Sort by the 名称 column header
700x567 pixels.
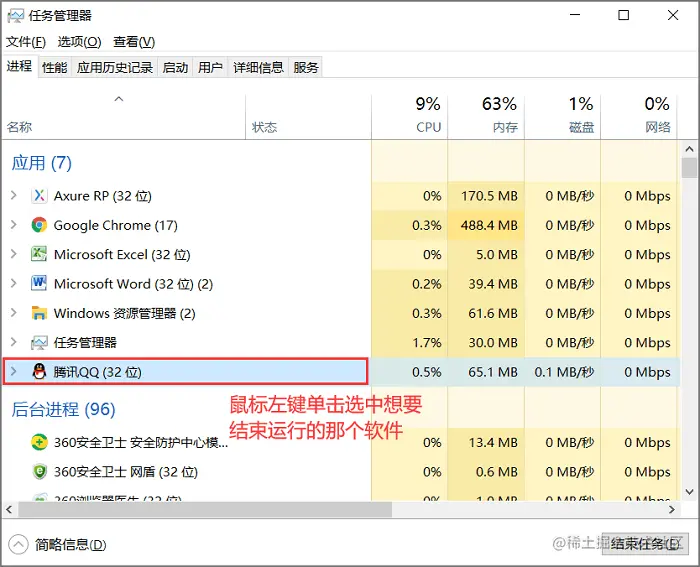[124, 115]
